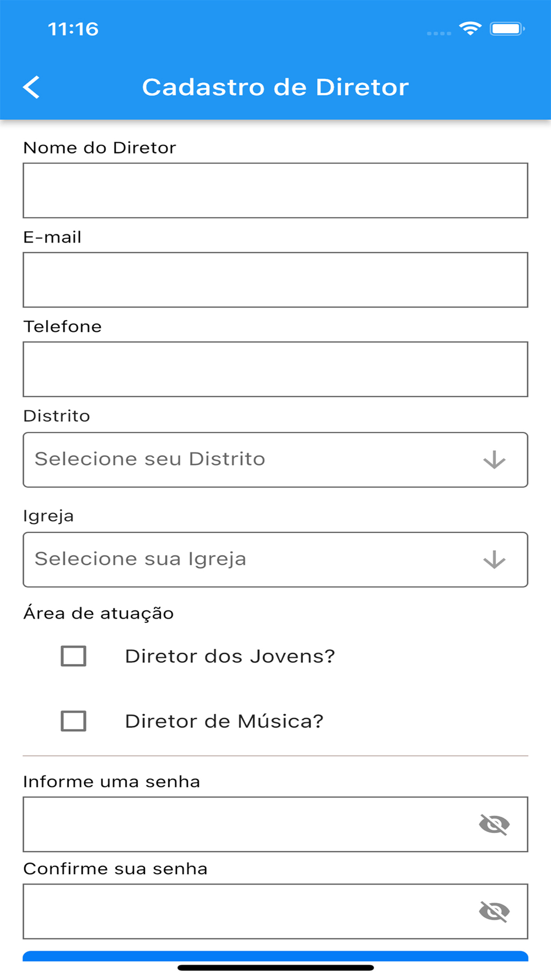
Task: Tap the back arrow icon
Action: (x=31, y=87)
